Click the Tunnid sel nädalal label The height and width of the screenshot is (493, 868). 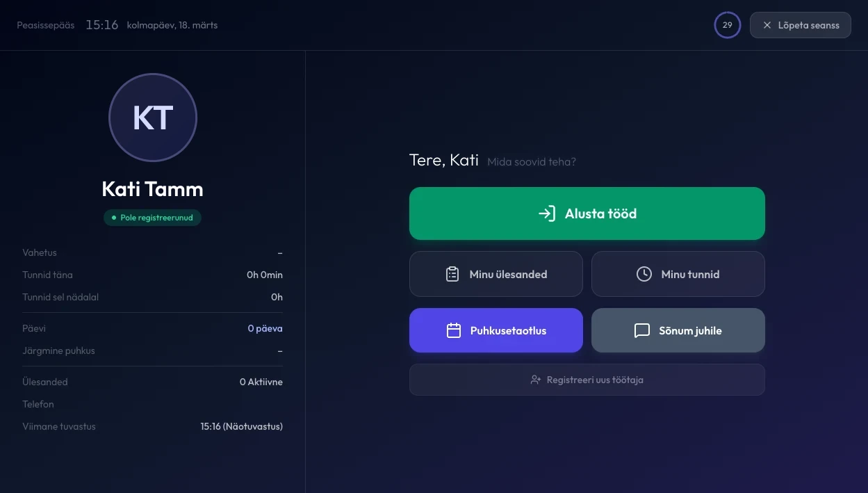[60, 297]
